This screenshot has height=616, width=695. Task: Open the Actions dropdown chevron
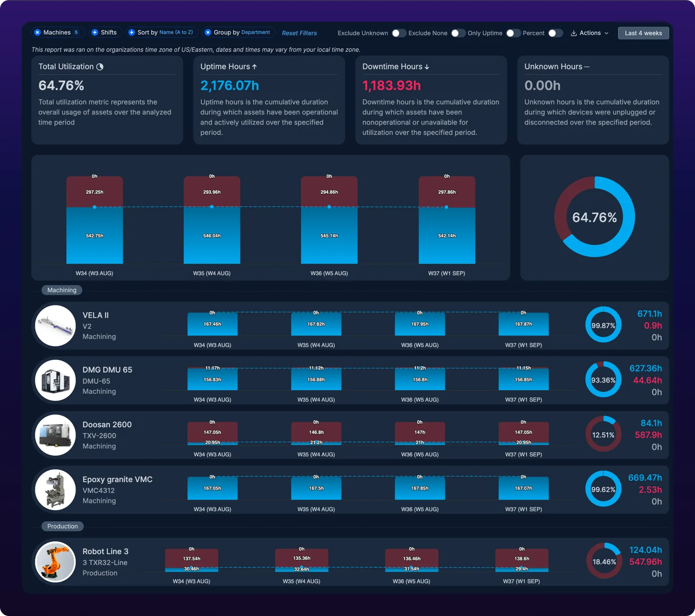click(606, 33)
